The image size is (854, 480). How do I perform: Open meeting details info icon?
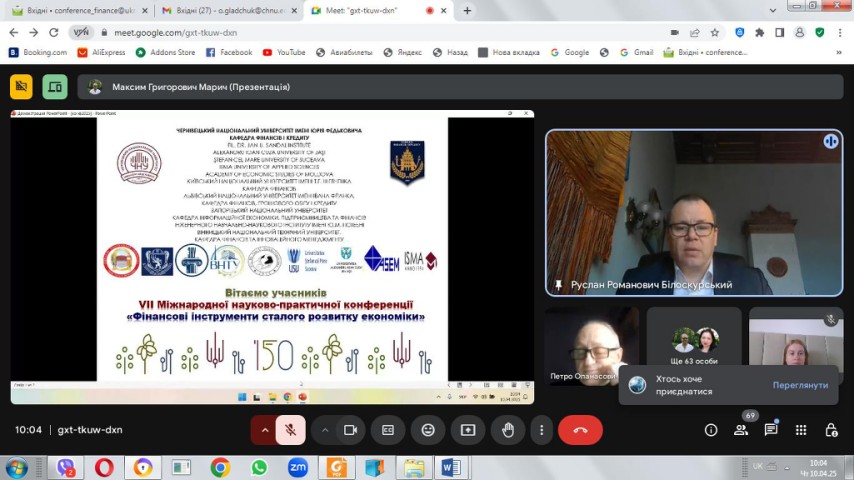click(711, 430)
